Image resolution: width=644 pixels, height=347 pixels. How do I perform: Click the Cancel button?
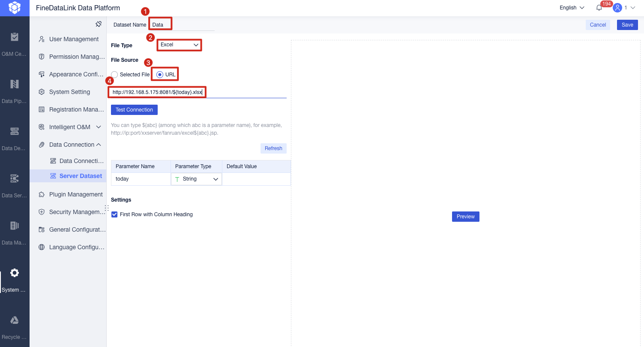(598, 25)
